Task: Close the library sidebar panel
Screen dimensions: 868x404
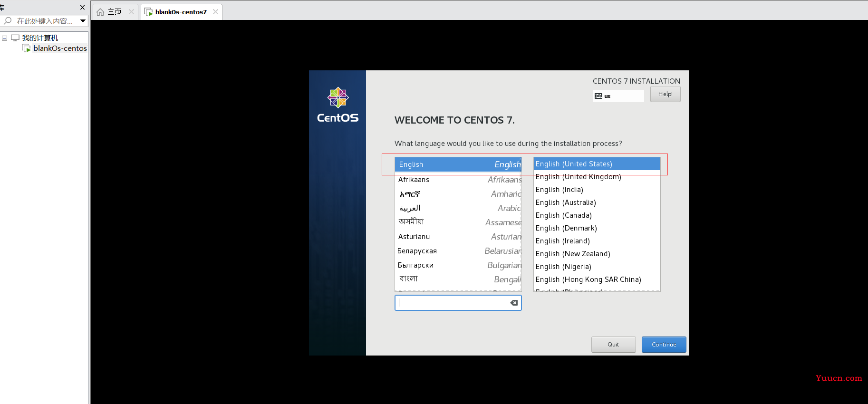Action: (x=83, y=7)
